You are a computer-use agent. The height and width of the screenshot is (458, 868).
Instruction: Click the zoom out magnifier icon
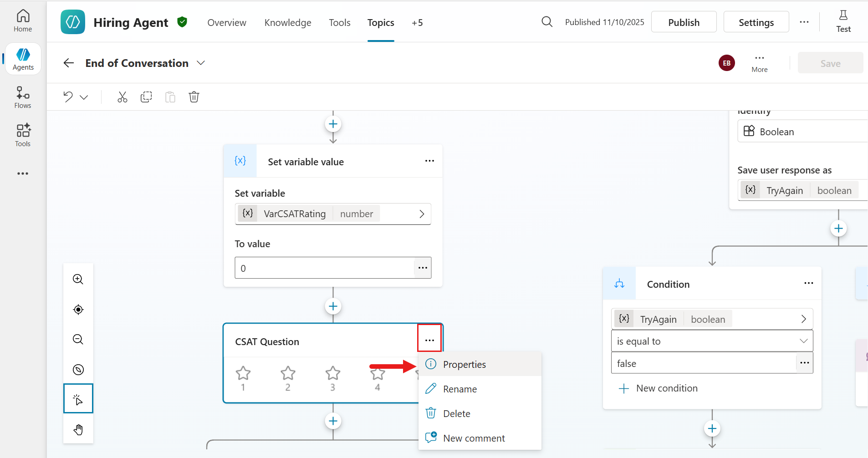pyautogui.click(x=78, y=339)
